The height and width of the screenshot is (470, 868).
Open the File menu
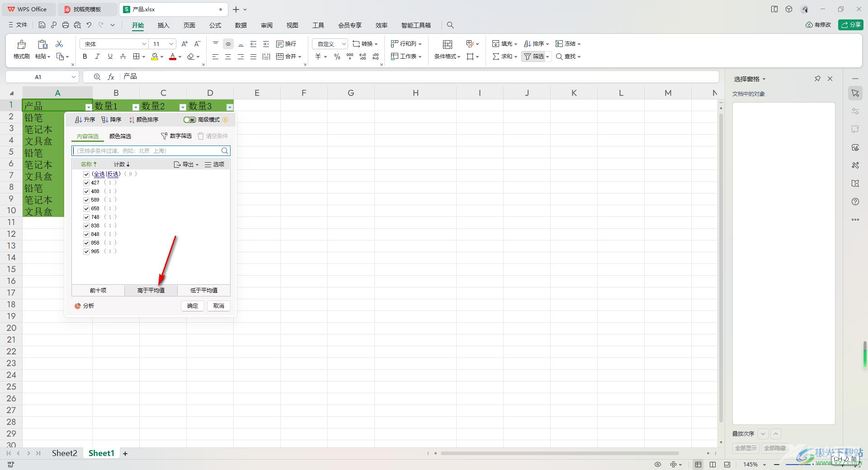click(x=18, y=25)
